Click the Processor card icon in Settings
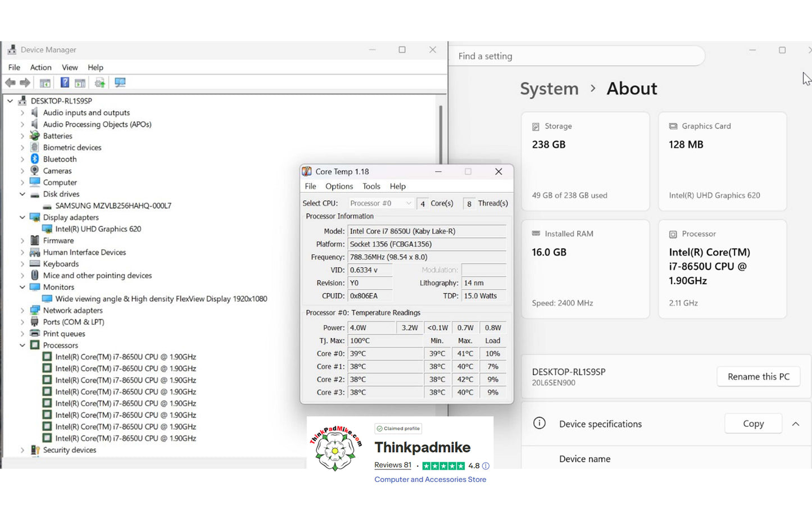 pyautogui.click(x=673, y=234)
